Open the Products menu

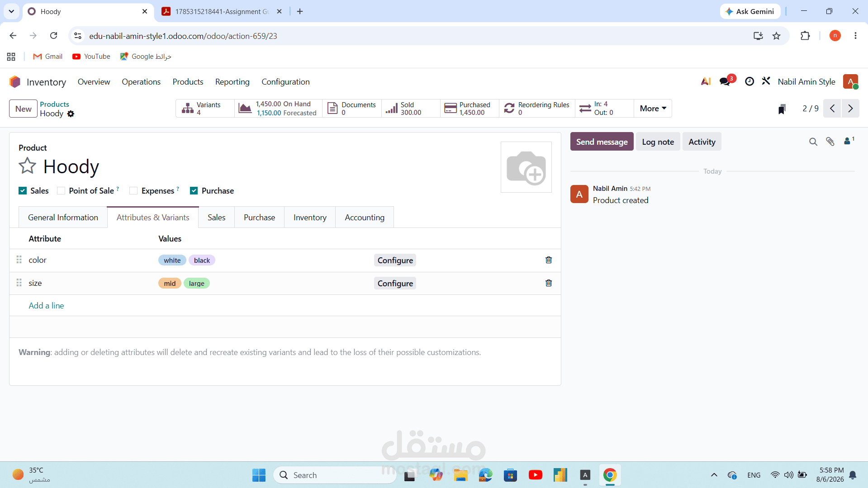pyautogui.click(x=188, y=82)
